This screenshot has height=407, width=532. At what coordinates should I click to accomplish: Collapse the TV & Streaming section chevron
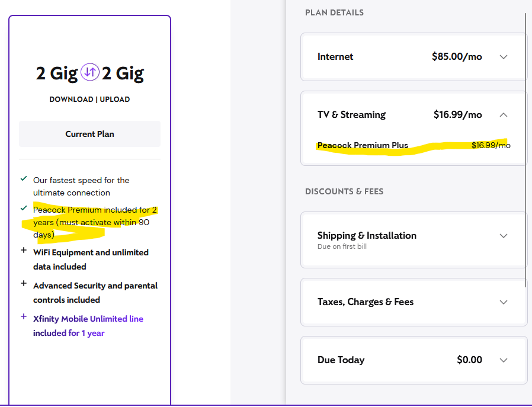tap(504, 115)
